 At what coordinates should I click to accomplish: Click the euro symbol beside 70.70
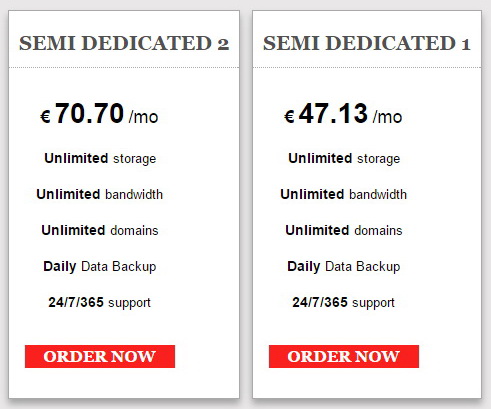45,117
